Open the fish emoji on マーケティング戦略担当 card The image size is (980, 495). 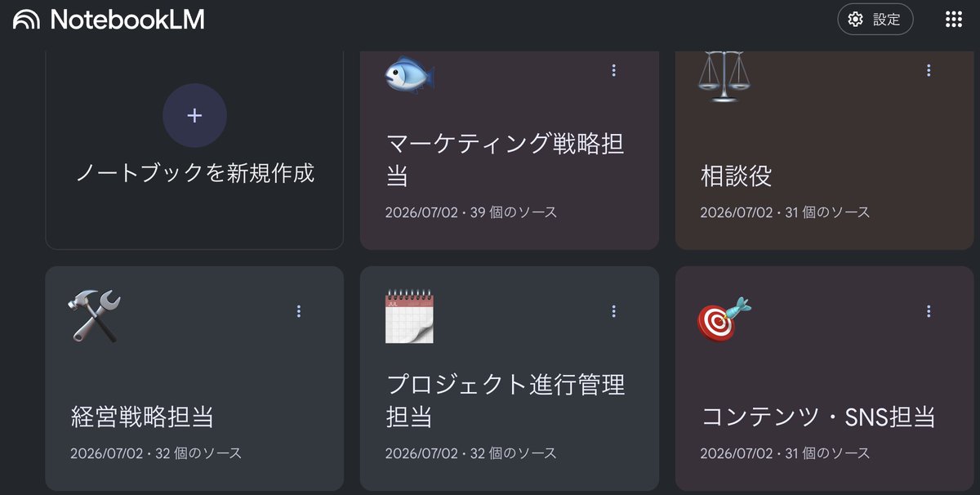409,76
